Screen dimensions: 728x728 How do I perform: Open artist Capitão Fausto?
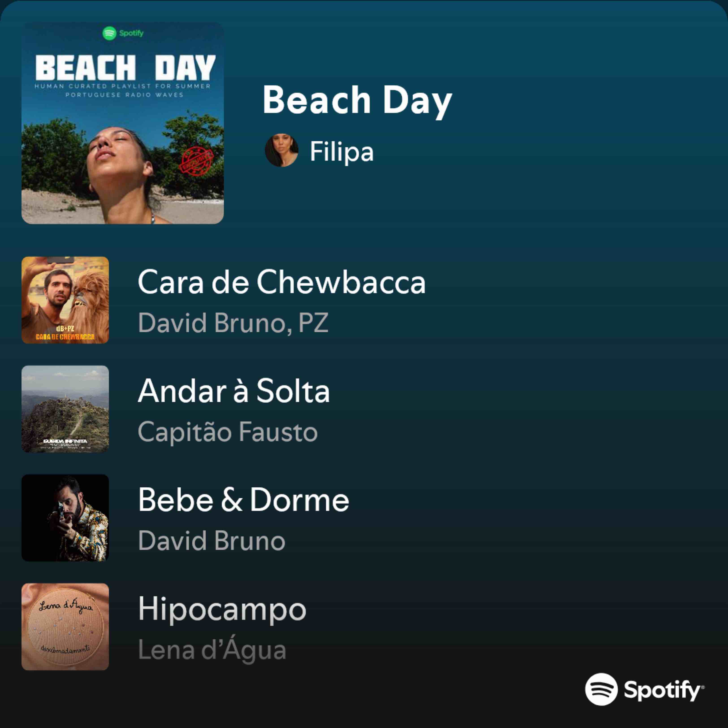click(x=228, y=432)
